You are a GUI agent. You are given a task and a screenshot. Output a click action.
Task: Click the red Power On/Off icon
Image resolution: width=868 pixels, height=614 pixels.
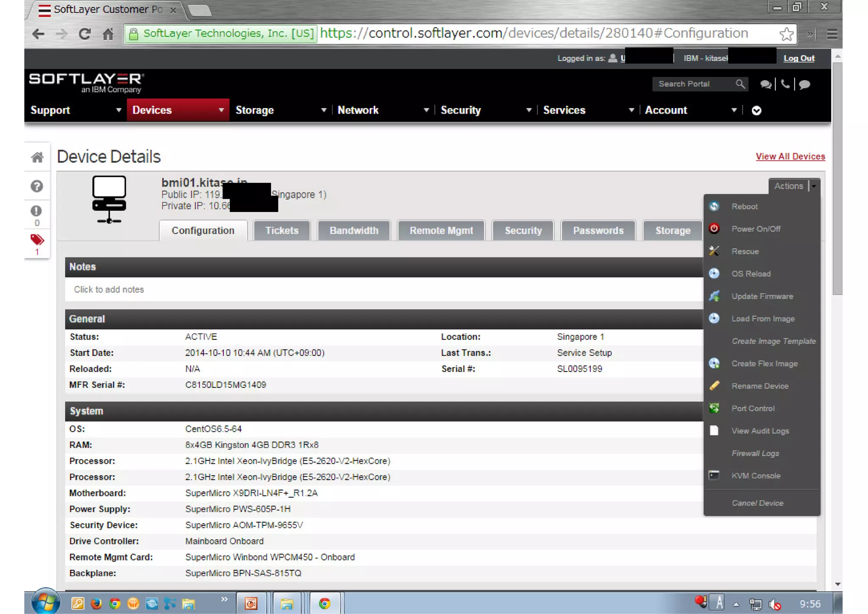tap(714, 229)
